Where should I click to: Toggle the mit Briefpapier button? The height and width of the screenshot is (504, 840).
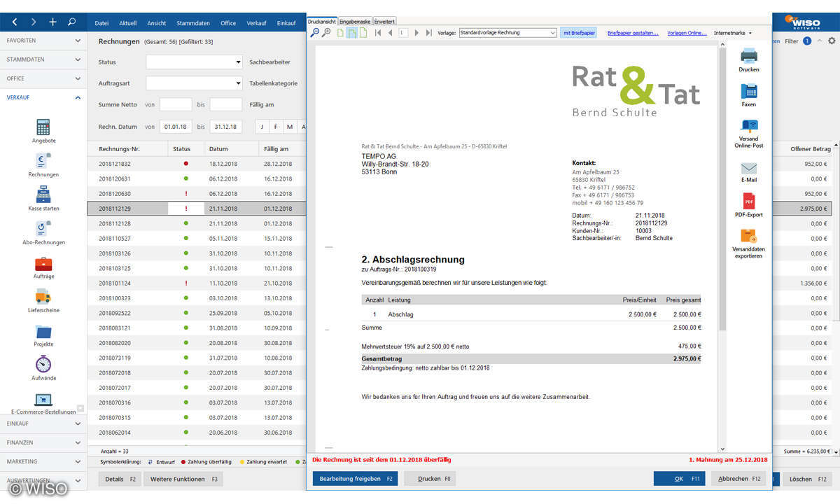(x=578, y=33)
